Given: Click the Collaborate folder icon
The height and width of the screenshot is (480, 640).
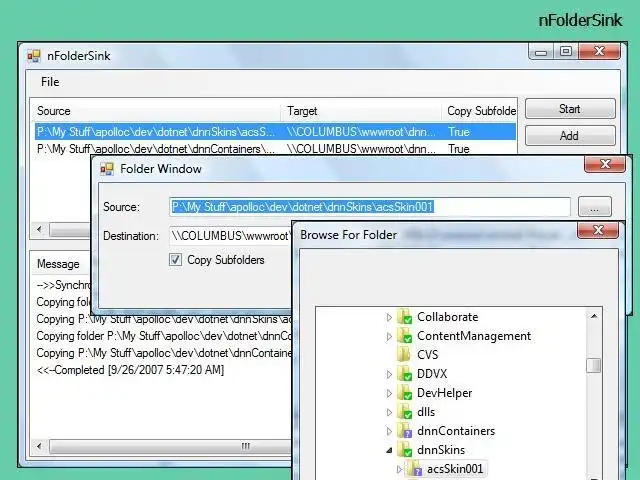Looking at the screenshot, I should tap(405, 317).
